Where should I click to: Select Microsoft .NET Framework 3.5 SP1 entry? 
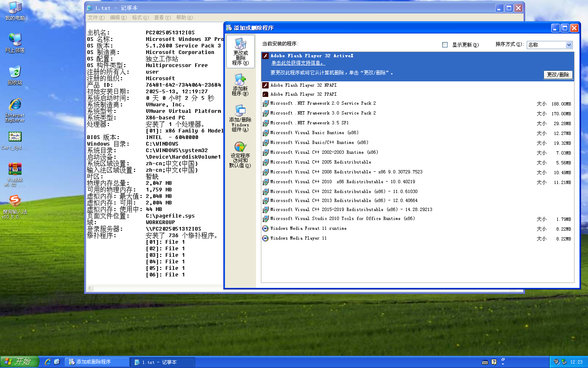[309, 123]
